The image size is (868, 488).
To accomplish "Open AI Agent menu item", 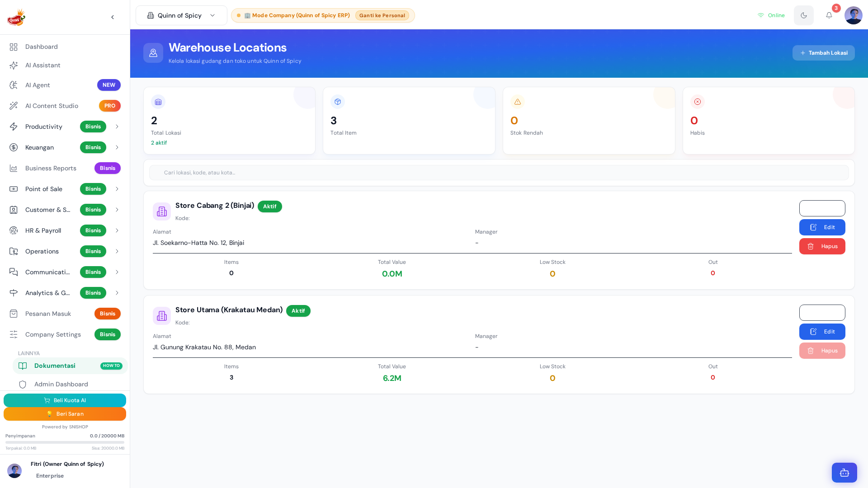I will coord(65,85).
